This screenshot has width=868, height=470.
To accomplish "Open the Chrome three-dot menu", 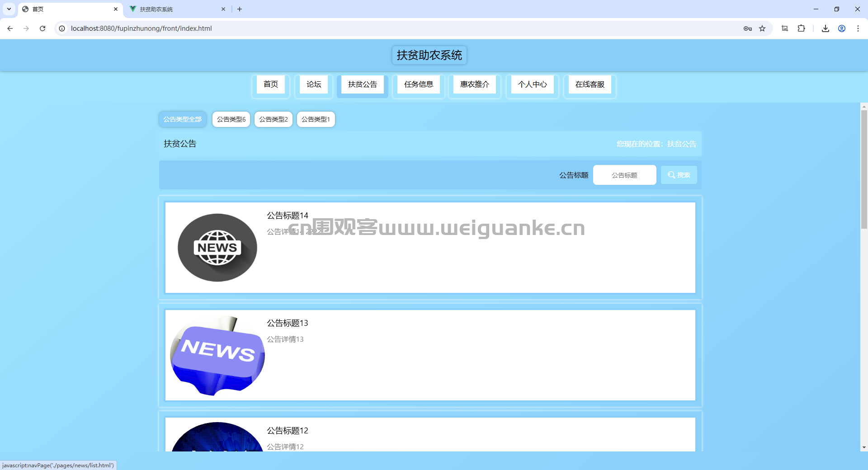I will (x=858, y=28).
